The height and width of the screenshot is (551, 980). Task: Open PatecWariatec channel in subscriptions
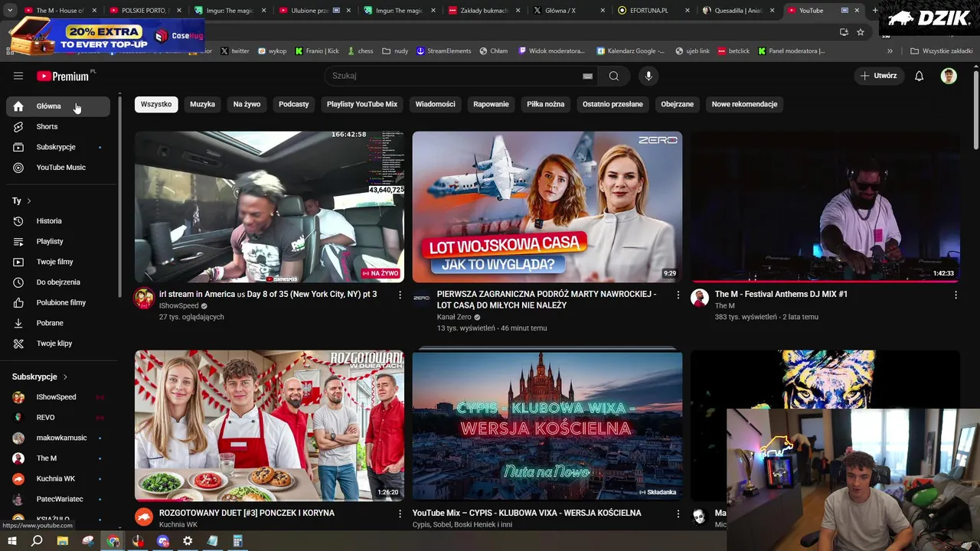coord(58,499)
